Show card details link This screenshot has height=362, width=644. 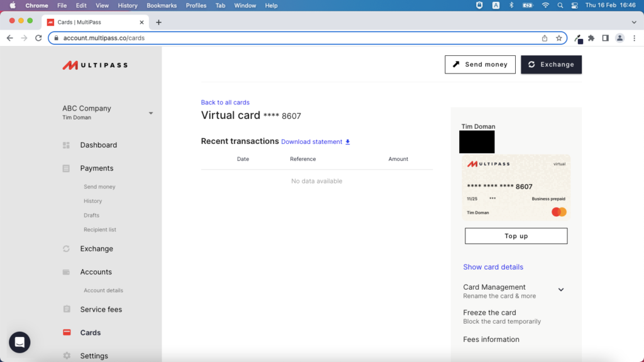pos(493,267)
